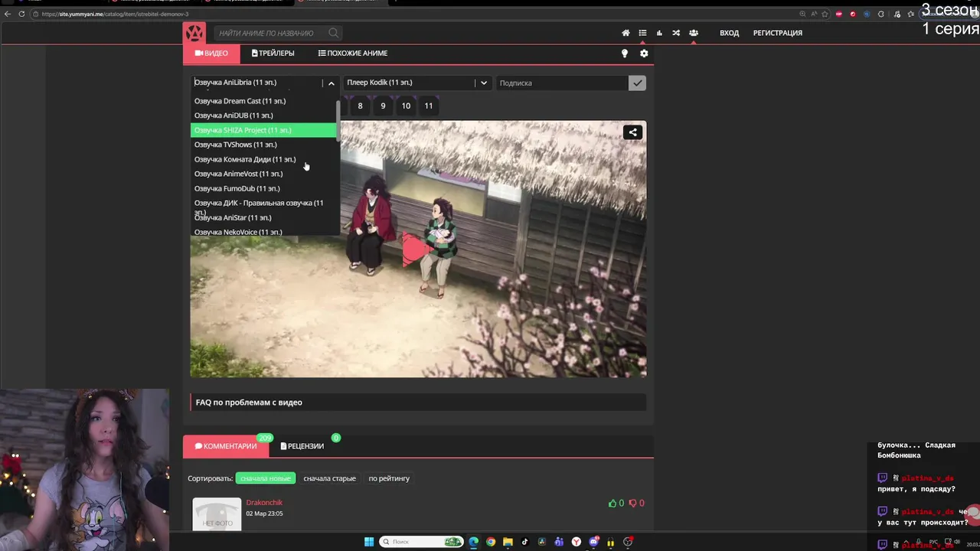980x551 pixels.
Task: Switch to the ТРЕЙЛЕРЫ tab
Action: point(273,54)
